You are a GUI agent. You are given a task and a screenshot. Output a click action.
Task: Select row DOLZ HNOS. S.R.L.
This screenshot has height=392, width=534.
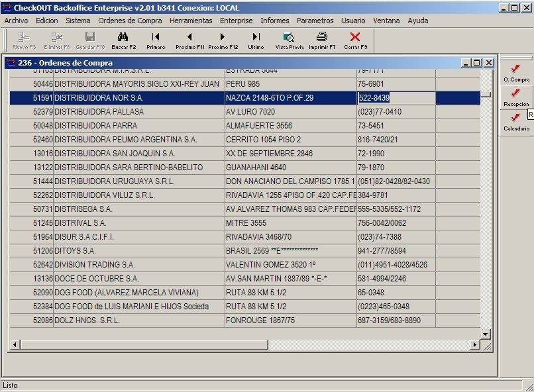(x=245, y=320)
